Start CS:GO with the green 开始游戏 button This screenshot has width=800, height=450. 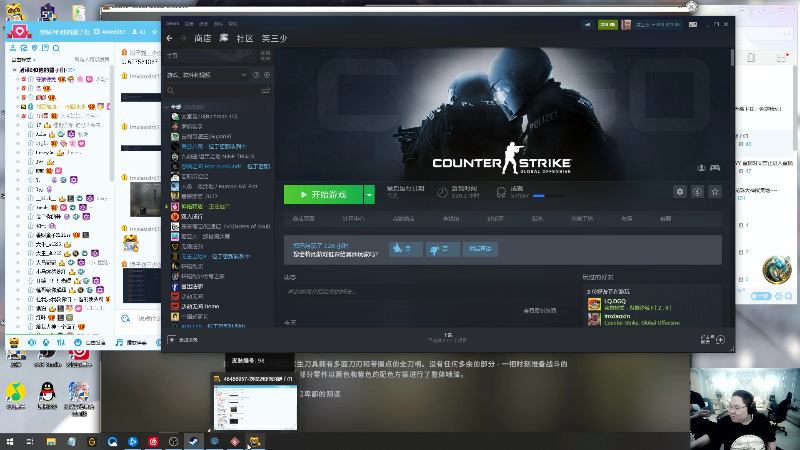pos(323,194)
